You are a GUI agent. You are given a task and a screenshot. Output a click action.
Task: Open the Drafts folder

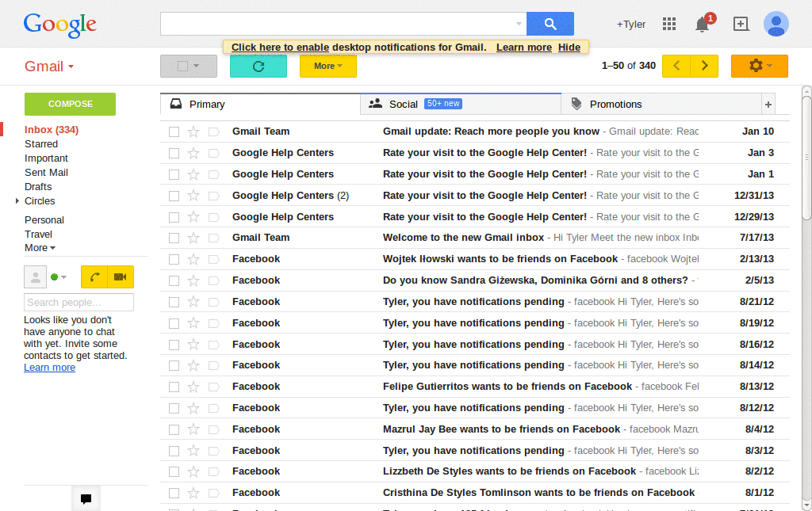coord(38,187)
